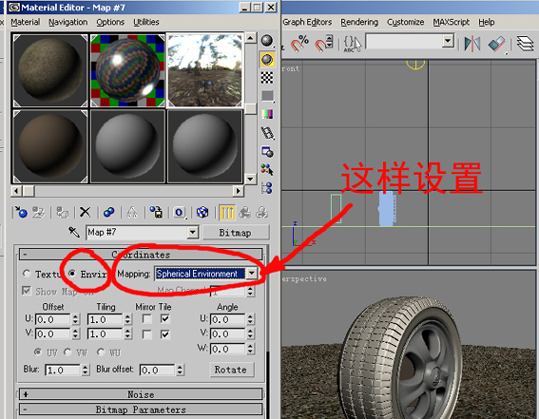
Task: Click the Sample Type sphere icon
Action: pos(267,41)
